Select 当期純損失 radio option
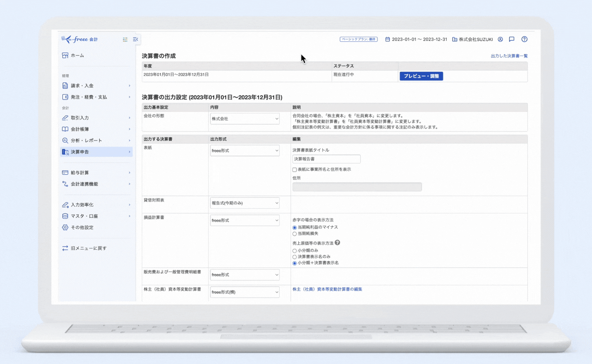 pyautogui.click(x=295, y=233)
